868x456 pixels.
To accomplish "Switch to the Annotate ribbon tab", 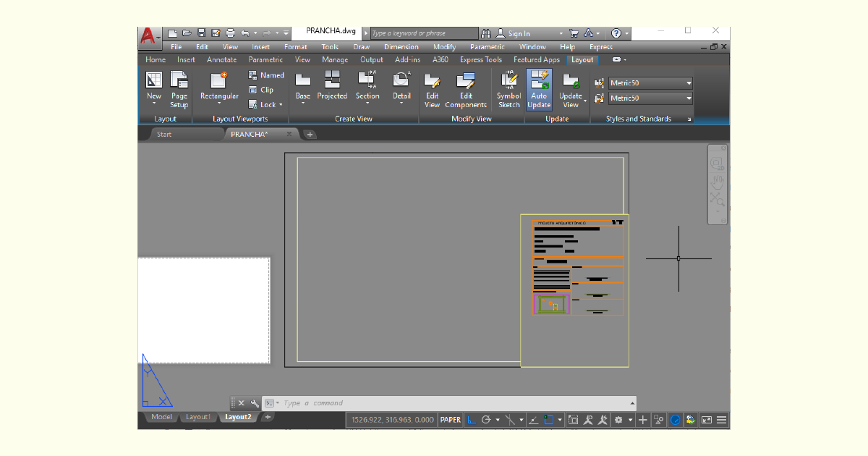I will [221, 59].
